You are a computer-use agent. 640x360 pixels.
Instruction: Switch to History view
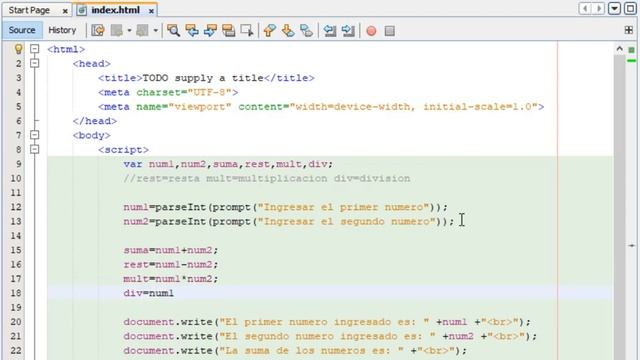(62, 30)
